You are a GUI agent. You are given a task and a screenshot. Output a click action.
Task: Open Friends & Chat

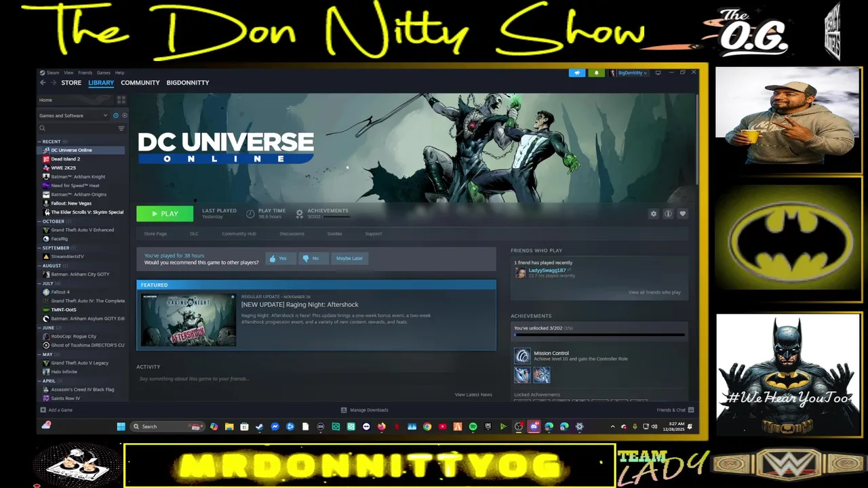(x=675, y=410)
